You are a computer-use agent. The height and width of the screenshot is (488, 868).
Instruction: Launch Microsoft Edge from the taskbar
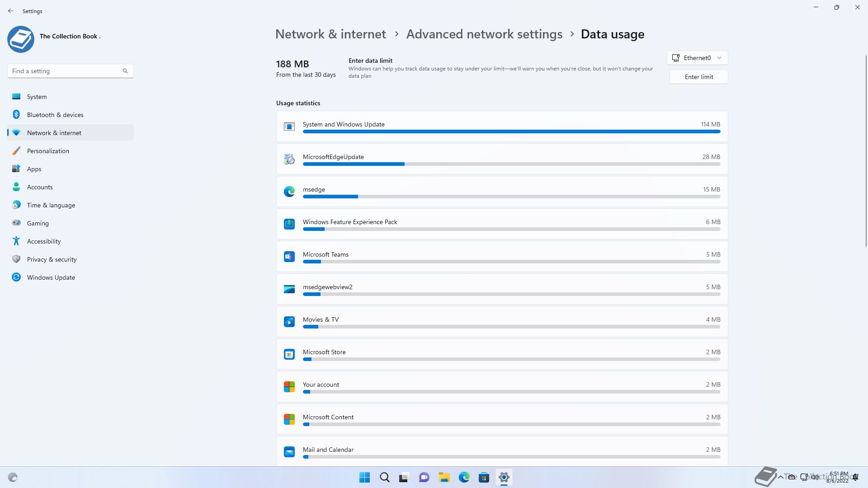(464, 477)
